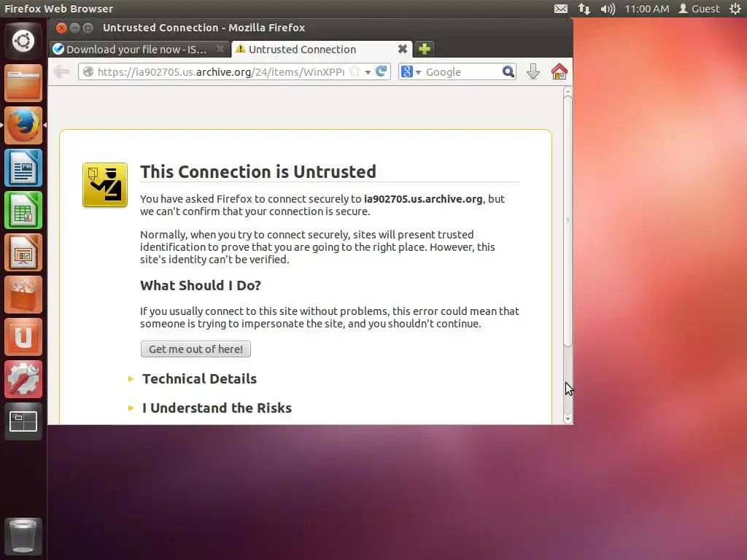Open the 11:00 AM clock menu
The width and height of the screenshot is (747, 560).
click(x=646, y=9)
